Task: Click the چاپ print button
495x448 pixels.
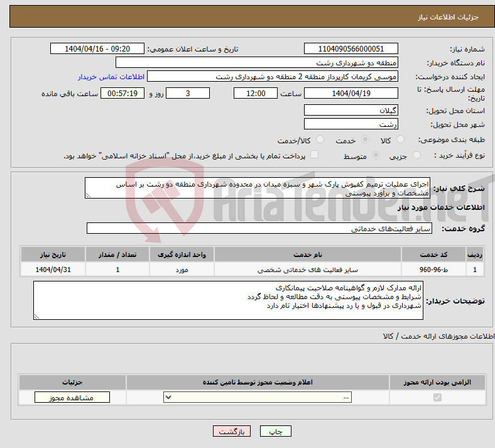Action: (276, 431)
